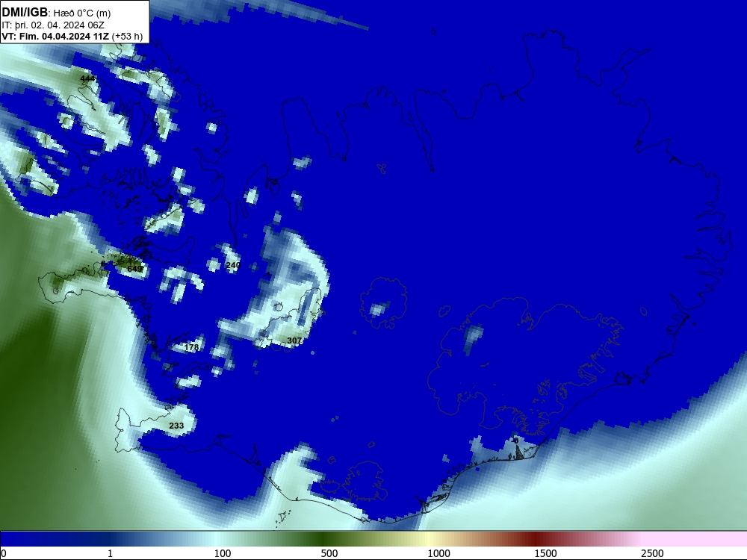747x560 pixels.
Task: Click the pale yellow 1000 m color band
Action: (430, 539)
